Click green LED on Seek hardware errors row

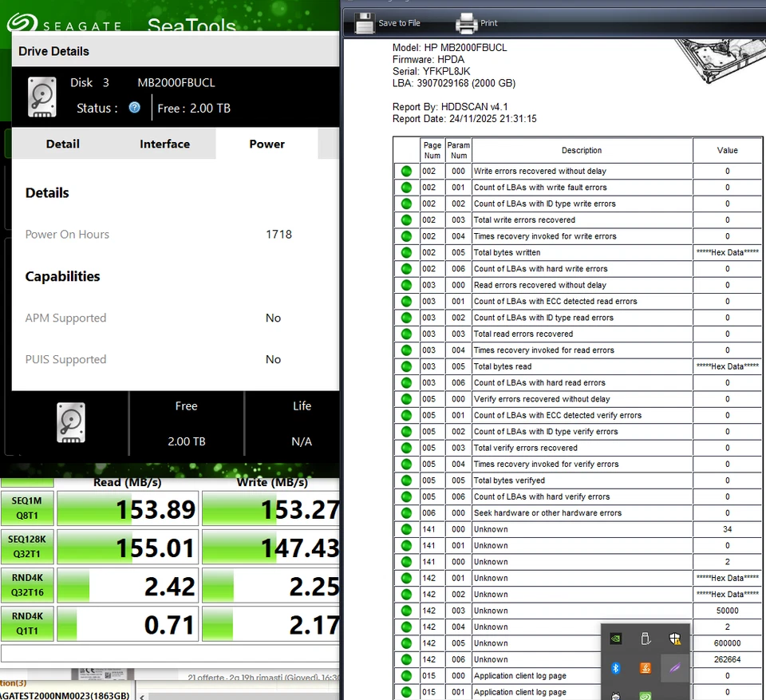click(406, 512)
